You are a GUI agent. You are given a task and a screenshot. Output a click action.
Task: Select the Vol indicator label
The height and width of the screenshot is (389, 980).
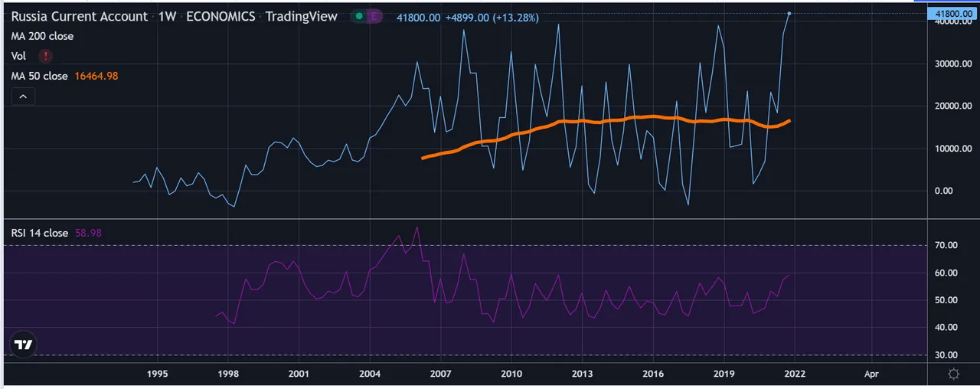click(18, 56)
